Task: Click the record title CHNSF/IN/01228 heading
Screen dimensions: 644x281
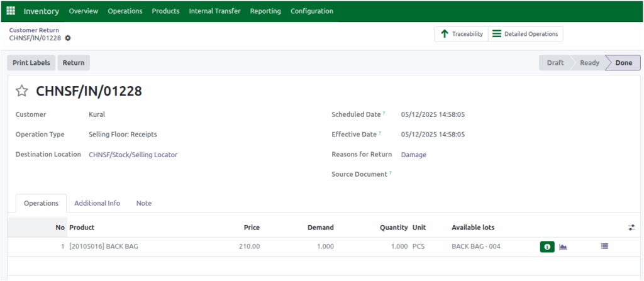Action: tap(89, 91)
